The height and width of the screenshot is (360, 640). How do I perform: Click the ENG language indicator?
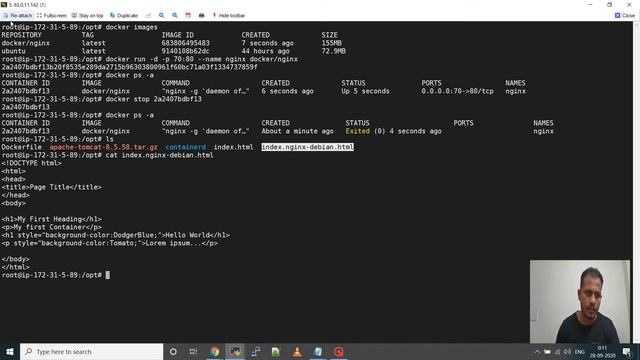pyautogui.click(x=580, y=352)
